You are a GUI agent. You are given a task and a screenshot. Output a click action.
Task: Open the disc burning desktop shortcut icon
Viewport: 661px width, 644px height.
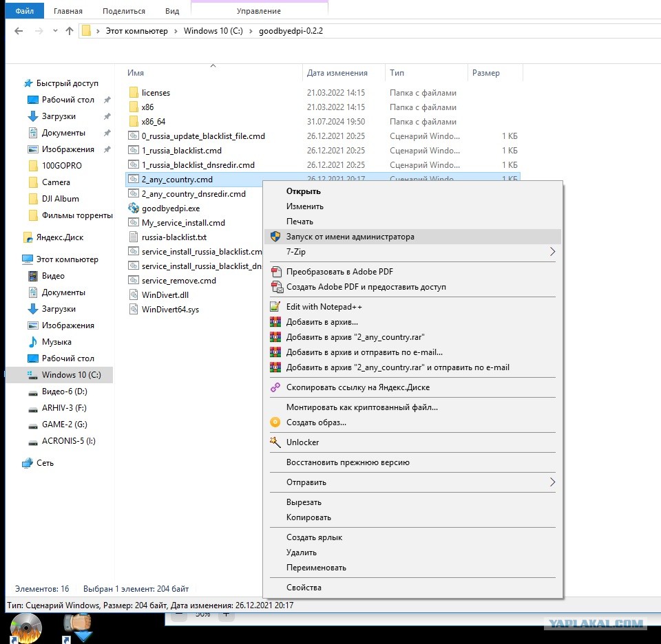[25, 628]
